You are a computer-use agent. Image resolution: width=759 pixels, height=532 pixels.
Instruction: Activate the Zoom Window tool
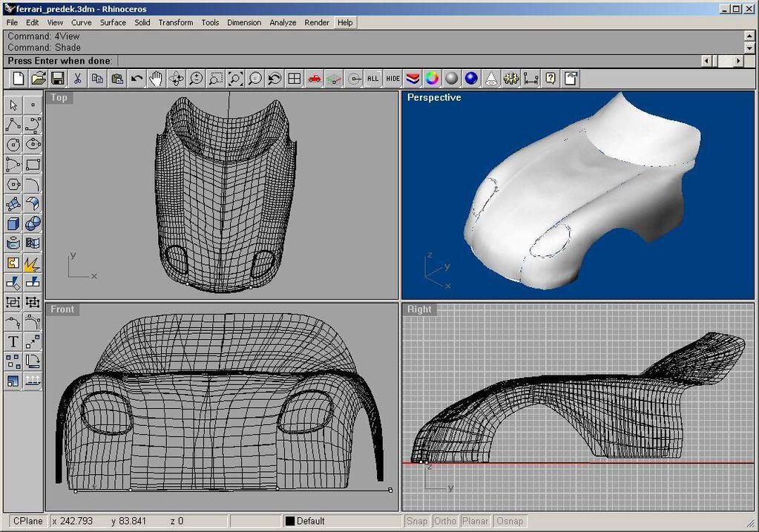click(x=216, y=79)
